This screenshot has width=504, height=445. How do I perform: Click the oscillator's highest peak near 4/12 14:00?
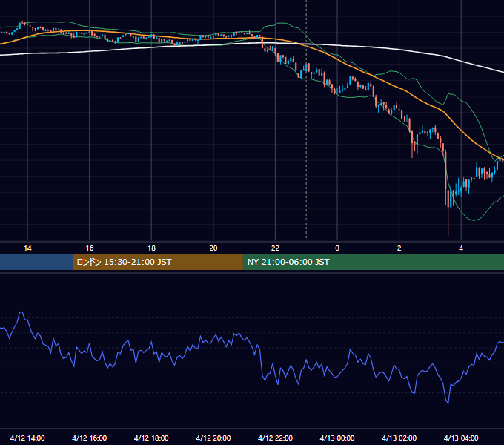point(21,313)
